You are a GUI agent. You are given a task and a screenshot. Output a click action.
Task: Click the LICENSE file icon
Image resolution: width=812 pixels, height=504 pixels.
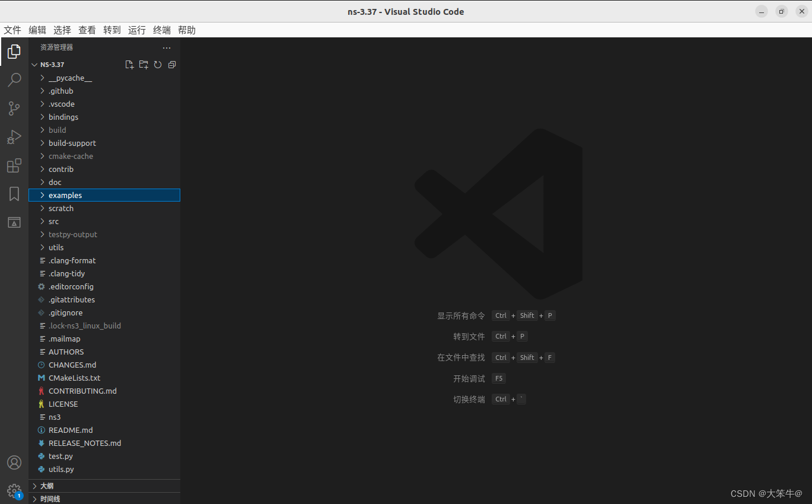42,404
